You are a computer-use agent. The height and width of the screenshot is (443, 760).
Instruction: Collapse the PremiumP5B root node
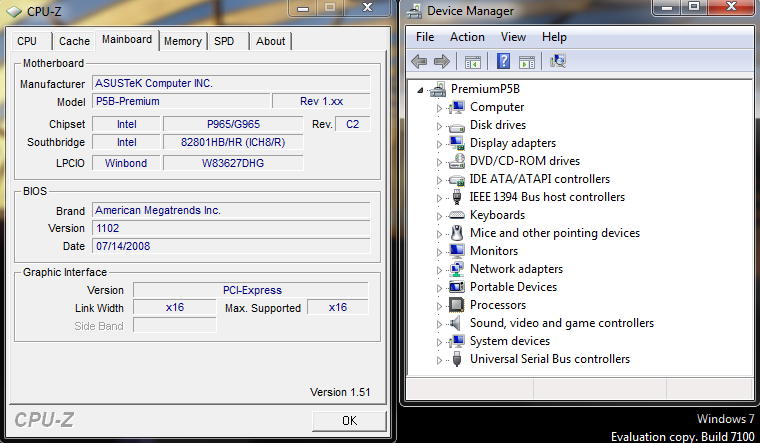(x=420, y=90)
